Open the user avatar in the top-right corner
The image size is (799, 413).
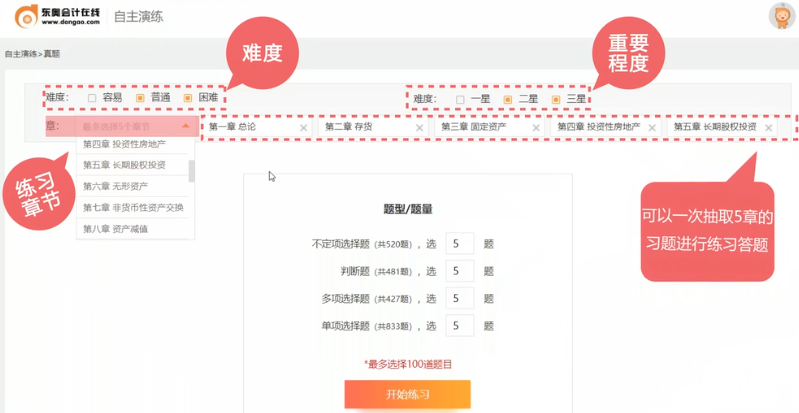pyautogui.click(x=781, y=16)
